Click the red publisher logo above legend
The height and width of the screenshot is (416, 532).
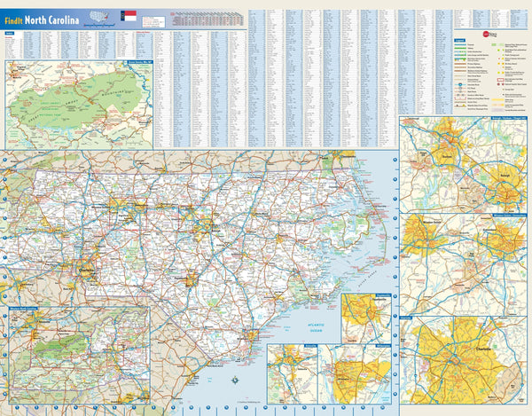click(x=489, y=35)
